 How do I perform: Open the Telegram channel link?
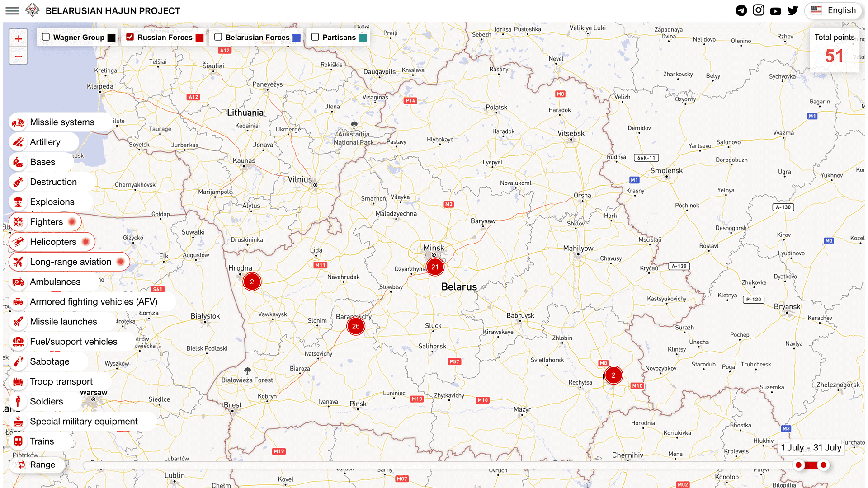click(x=741, y=10)
